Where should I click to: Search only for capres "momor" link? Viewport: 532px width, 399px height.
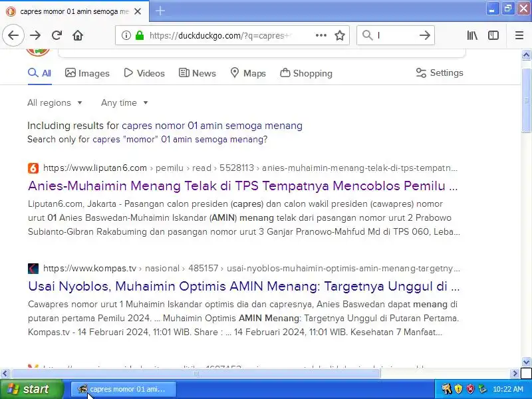pyautogui.click(x=180, y=140)
